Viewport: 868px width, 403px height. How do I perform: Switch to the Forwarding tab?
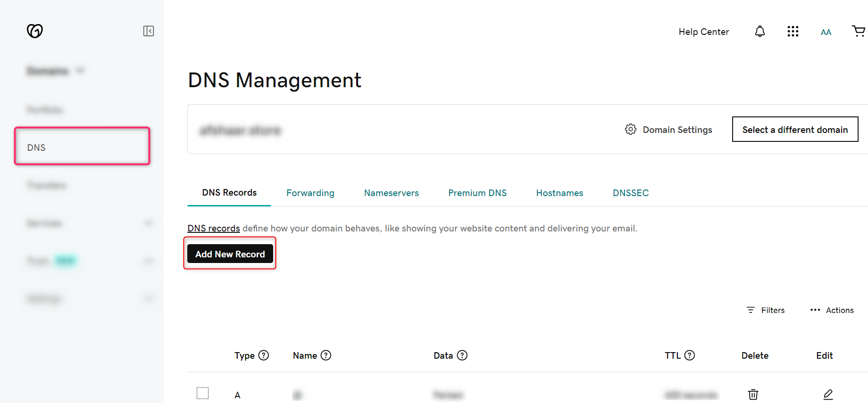(310, 193)
